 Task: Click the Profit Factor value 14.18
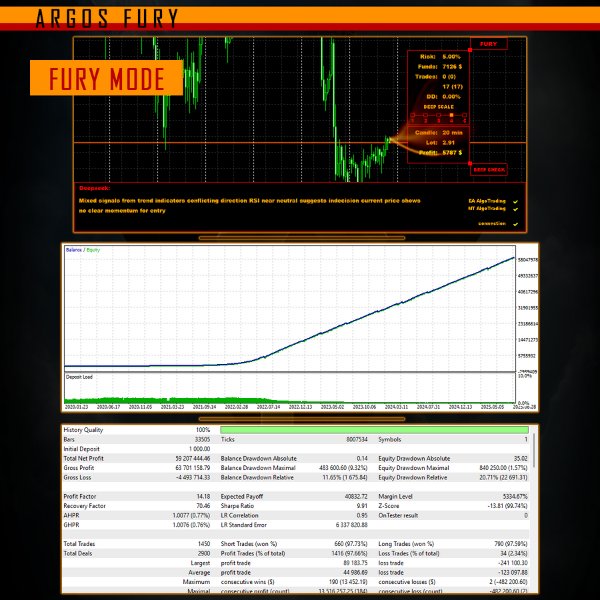[203, 496]
